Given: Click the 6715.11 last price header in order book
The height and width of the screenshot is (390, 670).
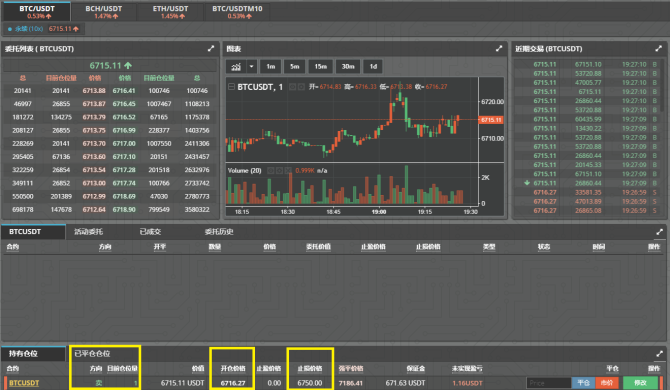Looking at the screenshot, I should [110, 65].
